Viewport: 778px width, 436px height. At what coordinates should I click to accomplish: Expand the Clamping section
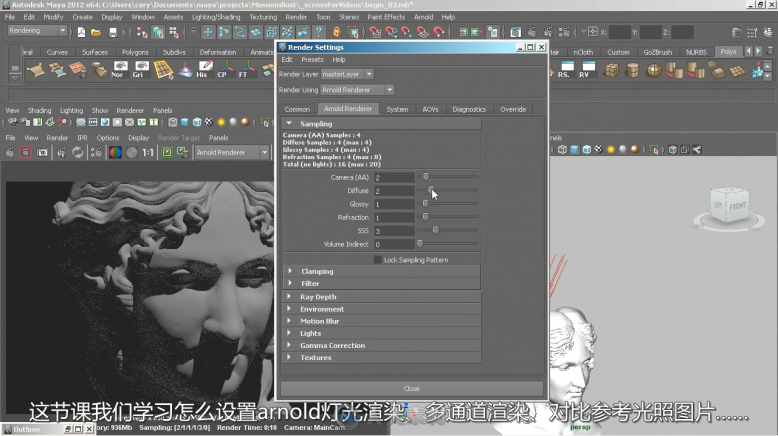(290, 271)
